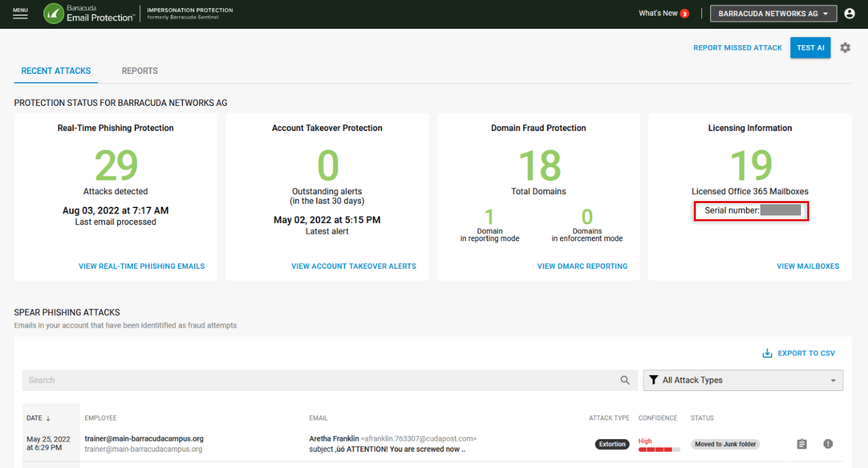
Task: Switch to the REPORTS tab
Action: [x=140, y=71]
